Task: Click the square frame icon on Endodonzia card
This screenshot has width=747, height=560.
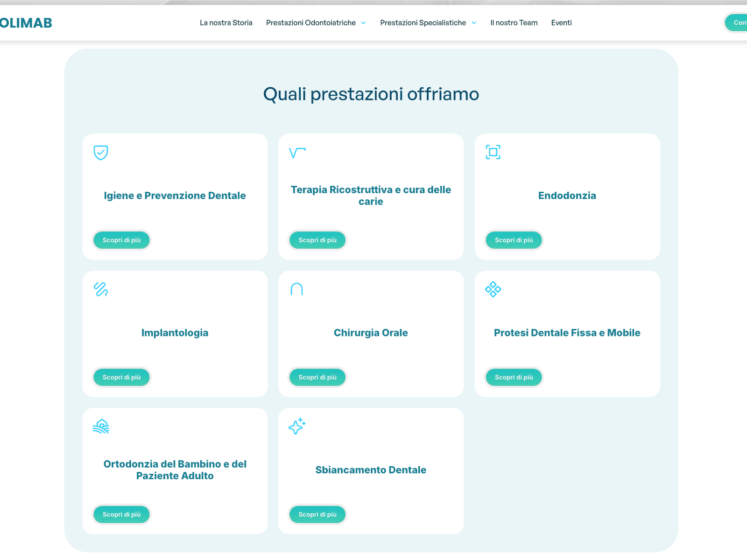Action: coord(493,152)
